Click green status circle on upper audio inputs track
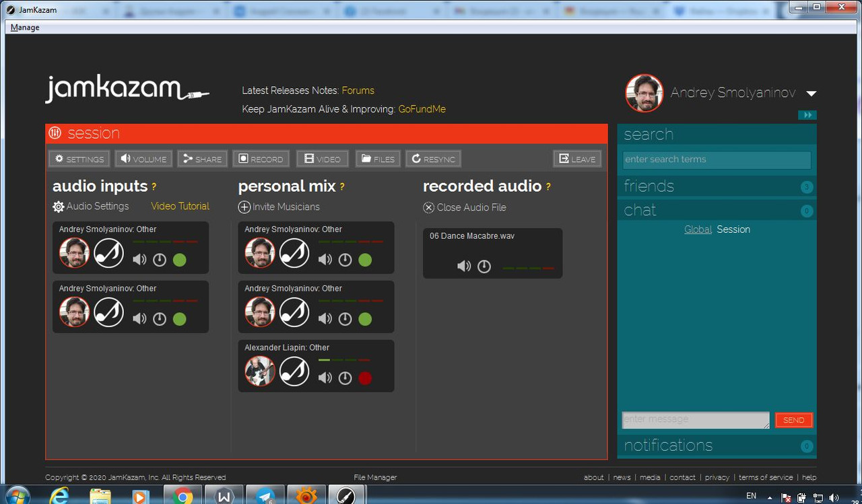This screenshot has height=504, width=862. pos(179,260)
